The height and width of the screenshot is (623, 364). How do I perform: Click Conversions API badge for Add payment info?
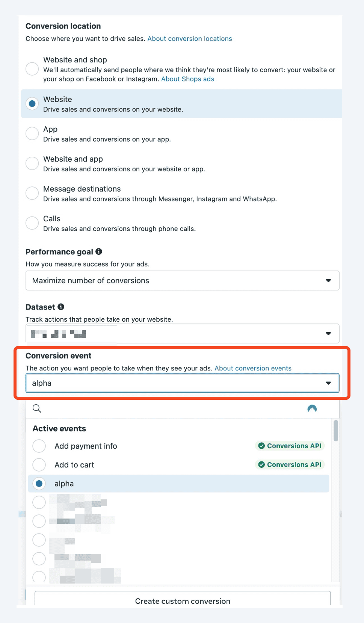coord(290,446)
